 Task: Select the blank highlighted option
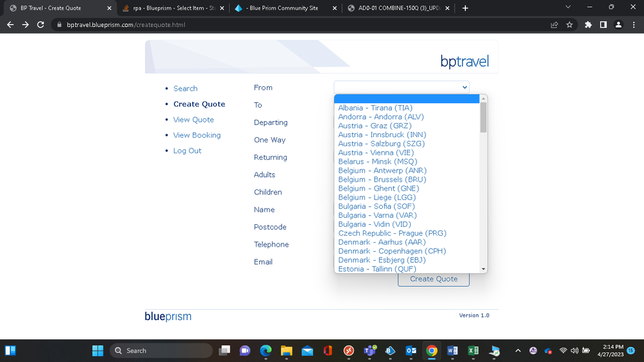tap(407, 99)
